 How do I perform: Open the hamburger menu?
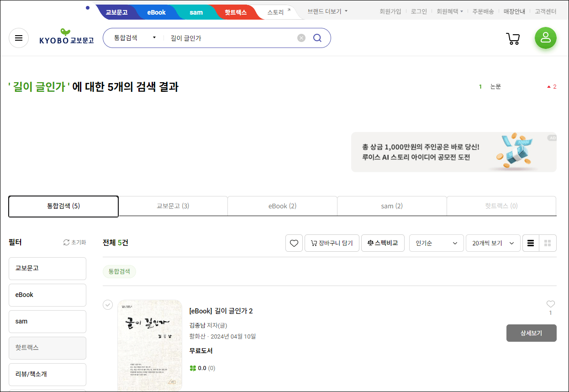19,38
